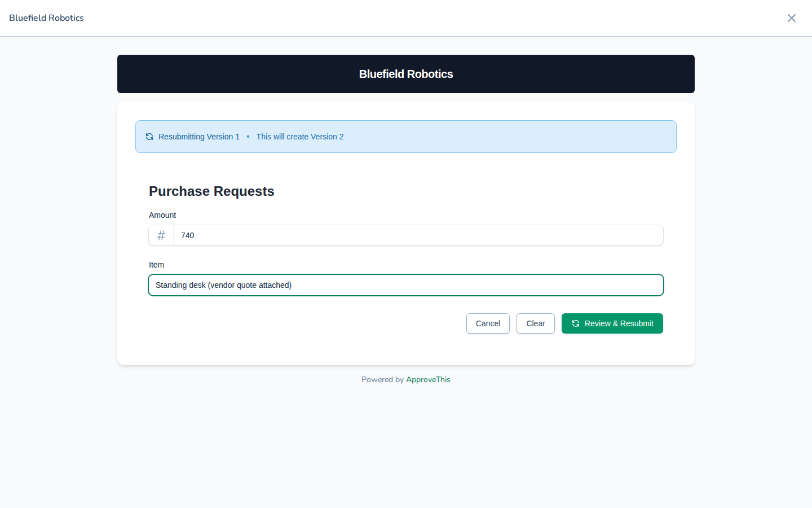Image resolution: width=812 pixels, height=508 pixels.
Task: Clear the form fields
Action: coord(536,323)
